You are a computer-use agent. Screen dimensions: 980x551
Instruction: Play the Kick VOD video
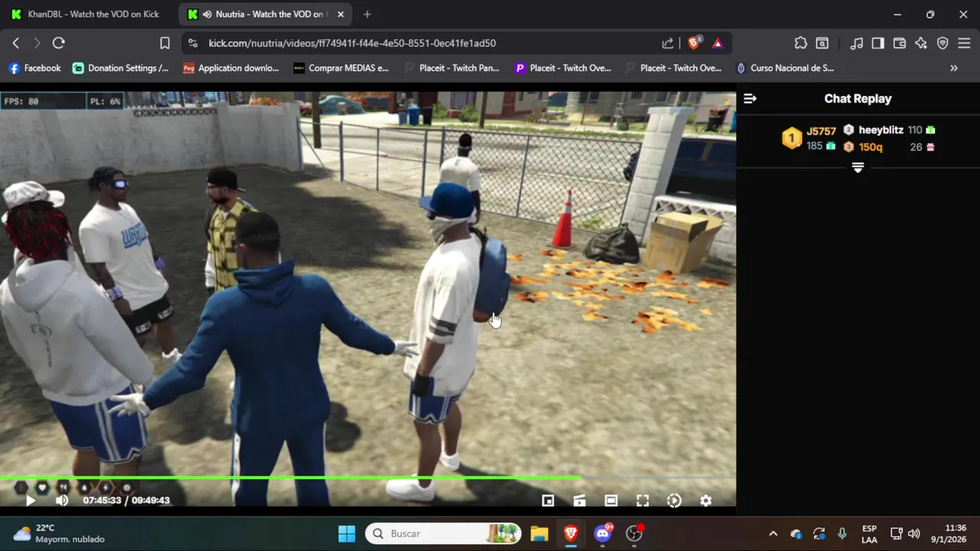pos(30,500)
